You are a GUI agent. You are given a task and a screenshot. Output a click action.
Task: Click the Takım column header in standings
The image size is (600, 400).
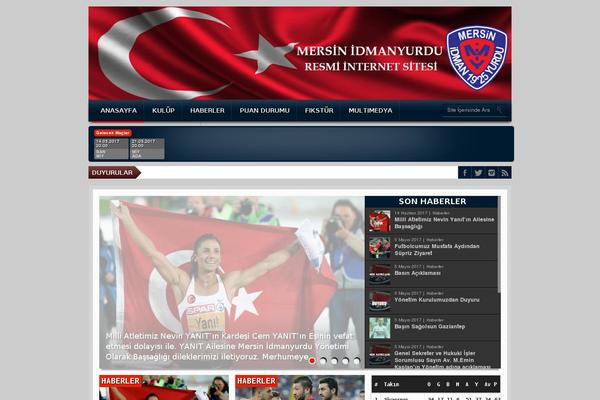[391, 384]
